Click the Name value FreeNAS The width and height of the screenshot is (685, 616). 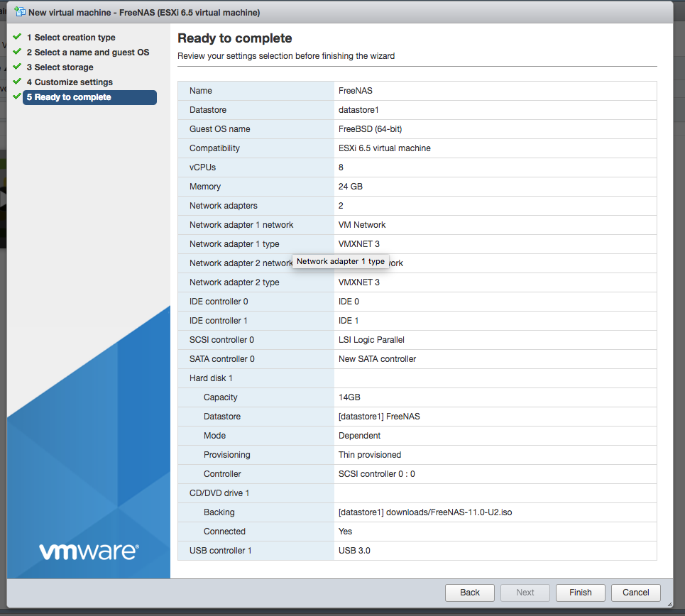355,91
